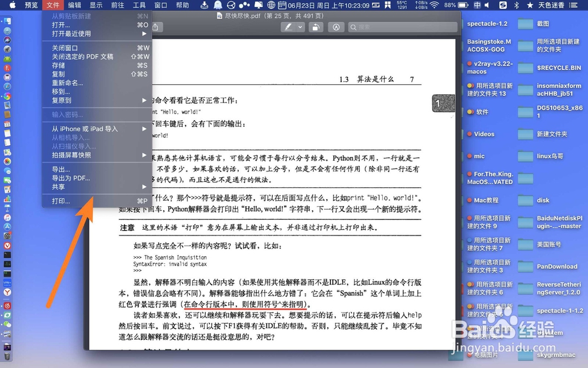The image size is (588, 368).
Task: Select the disk folder icon on desktop
Action: pos(525,201)
